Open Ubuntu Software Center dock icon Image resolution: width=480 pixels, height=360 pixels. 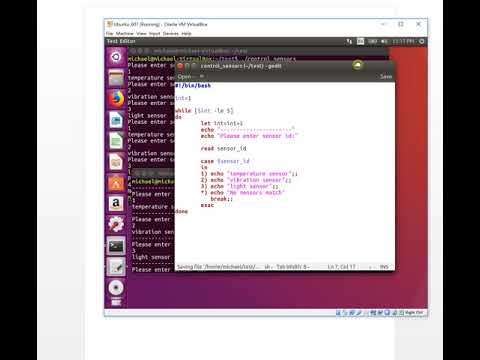pyautogui.click(x=116, y=183)
